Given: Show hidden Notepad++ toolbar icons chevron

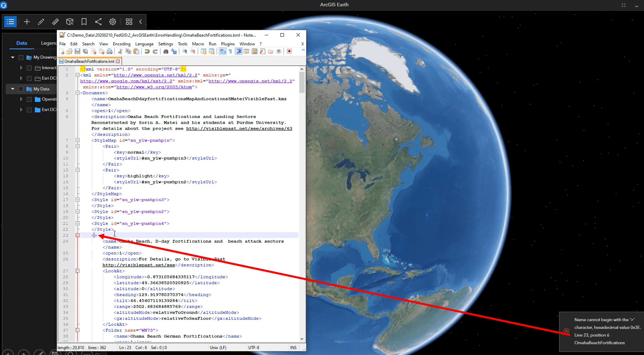Looking at the screenshot, I should pyautogui.click(x=303, y=50).
